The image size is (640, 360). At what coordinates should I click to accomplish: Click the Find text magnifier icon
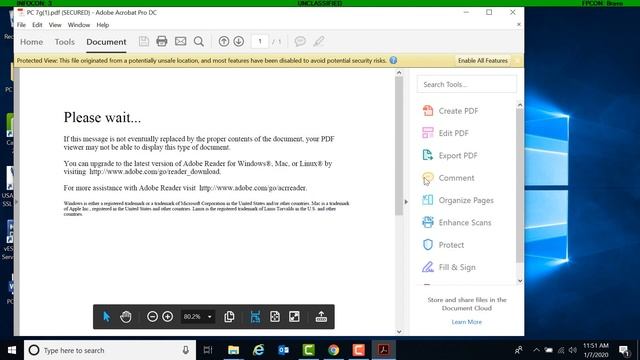[x=199, y=41]
